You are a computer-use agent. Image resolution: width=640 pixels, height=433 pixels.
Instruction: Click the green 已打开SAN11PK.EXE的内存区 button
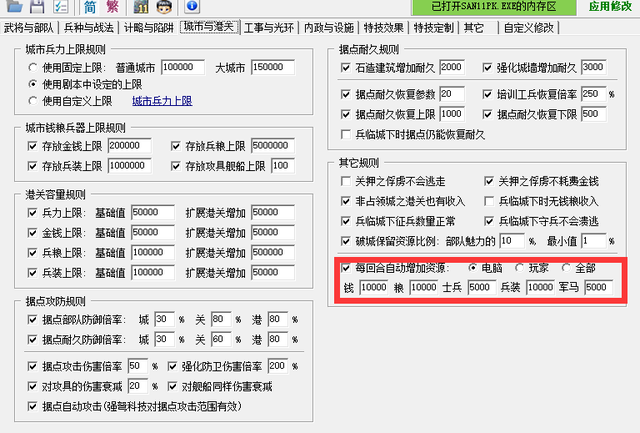coord(494,7)
